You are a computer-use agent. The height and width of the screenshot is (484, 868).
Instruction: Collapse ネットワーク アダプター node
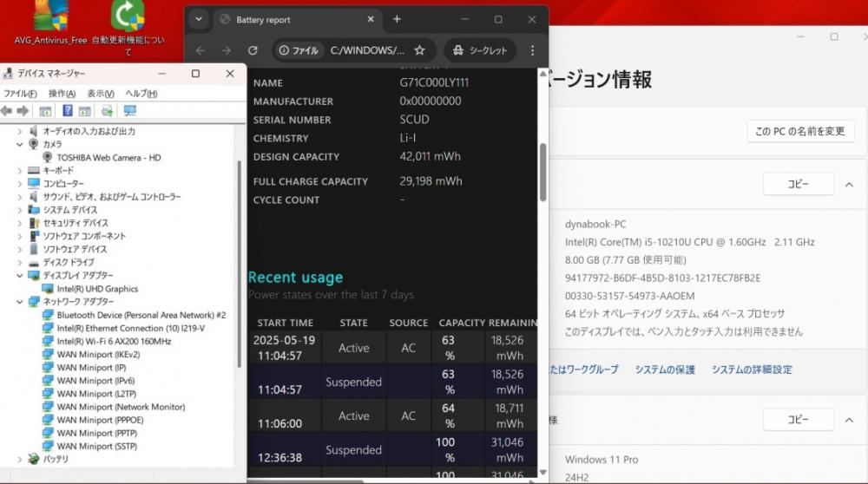[x=19, y=302]
